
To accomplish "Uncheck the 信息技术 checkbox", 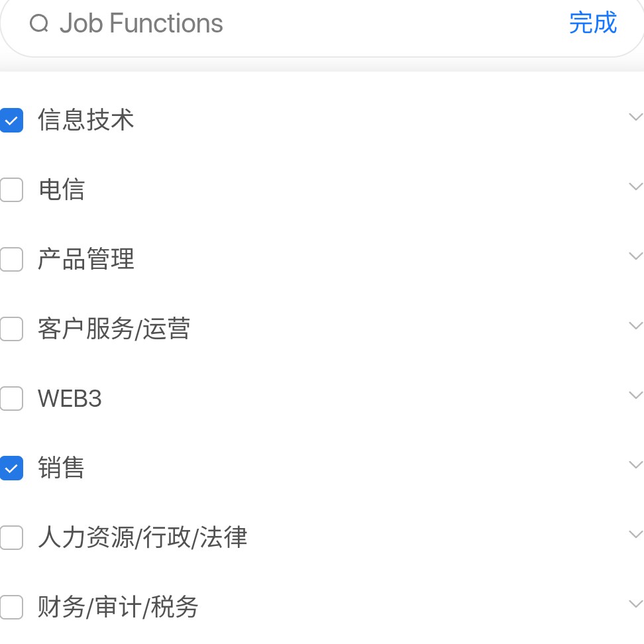I will (11, 121).
